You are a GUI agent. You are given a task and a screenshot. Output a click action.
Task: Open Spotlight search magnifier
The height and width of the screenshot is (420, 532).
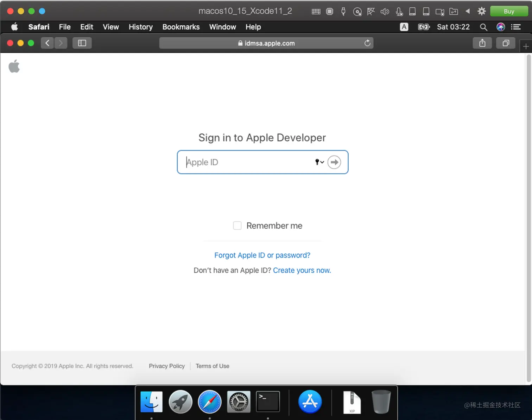[483, 27]
